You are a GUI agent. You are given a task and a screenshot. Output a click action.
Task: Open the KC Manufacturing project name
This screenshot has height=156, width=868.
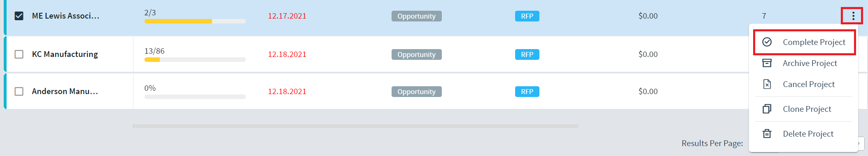[65, 54]
